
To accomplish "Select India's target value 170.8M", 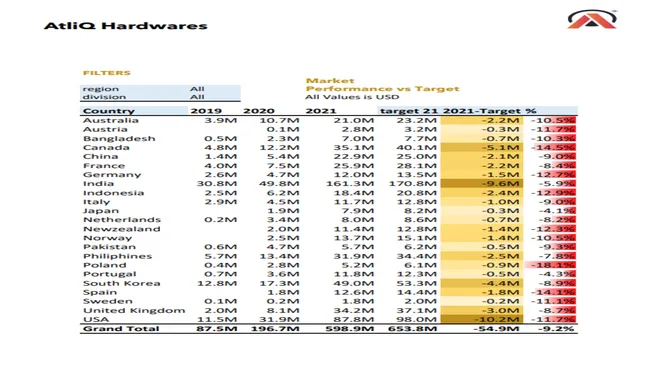I will (413, 184).
